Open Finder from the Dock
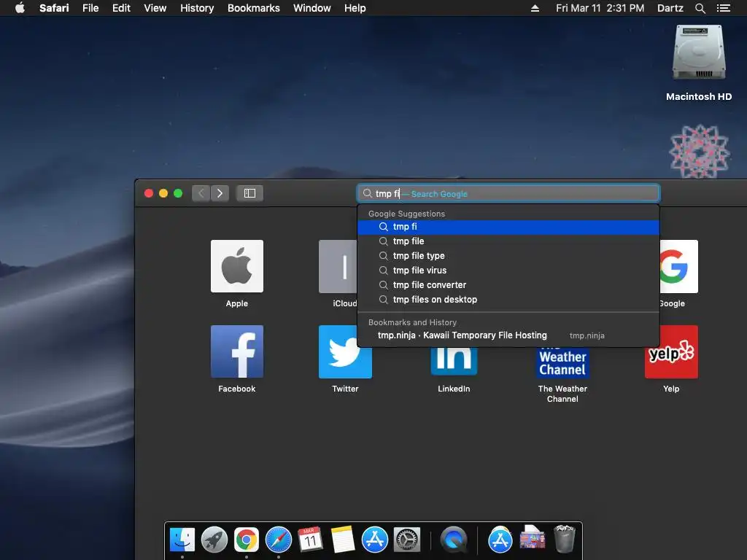 pyautogui.click(x=182, y=540)
